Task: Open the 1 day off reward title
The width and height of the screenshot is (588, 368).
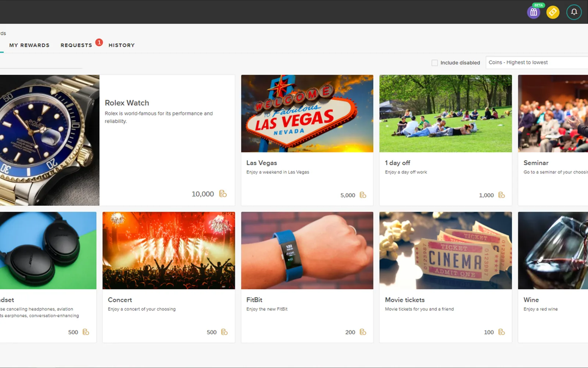Action: coord(397,163)
